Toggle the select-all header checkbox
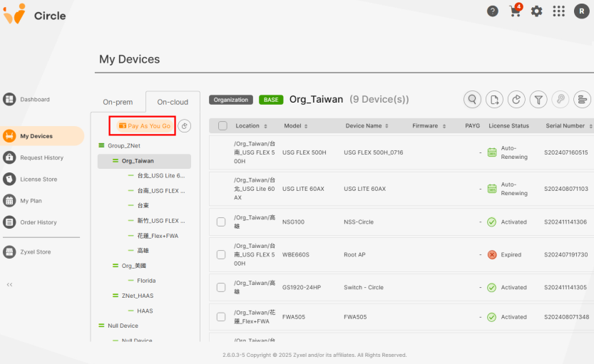The image size is (594, 364). click(x=222, y=125)
